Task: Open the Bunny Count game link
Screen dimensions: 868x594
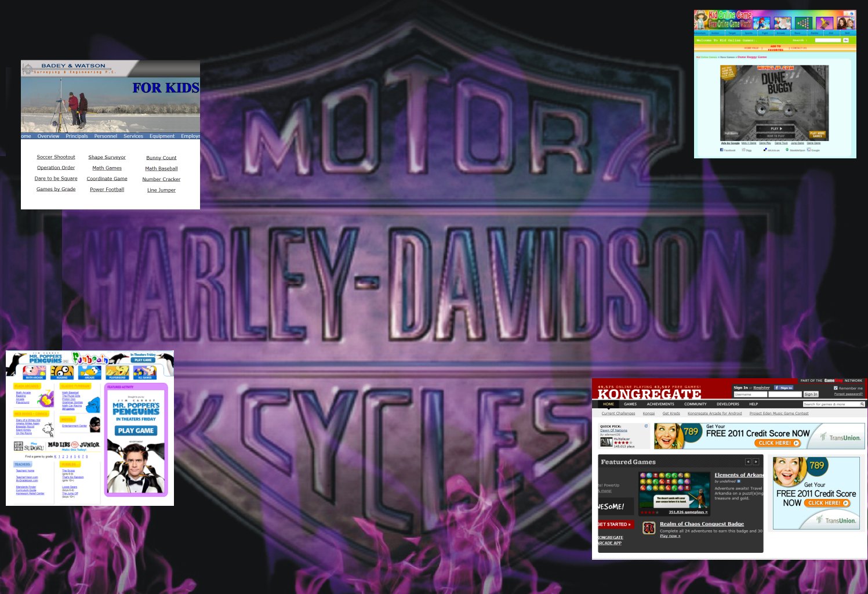Action: click(x=161, y=158)
